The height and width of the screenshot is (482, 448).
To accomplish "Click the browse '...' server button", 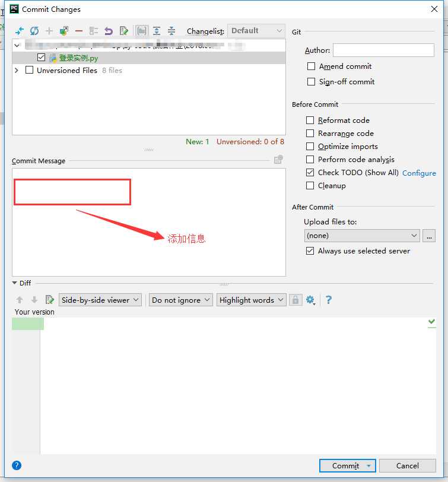I will point(429,236).
